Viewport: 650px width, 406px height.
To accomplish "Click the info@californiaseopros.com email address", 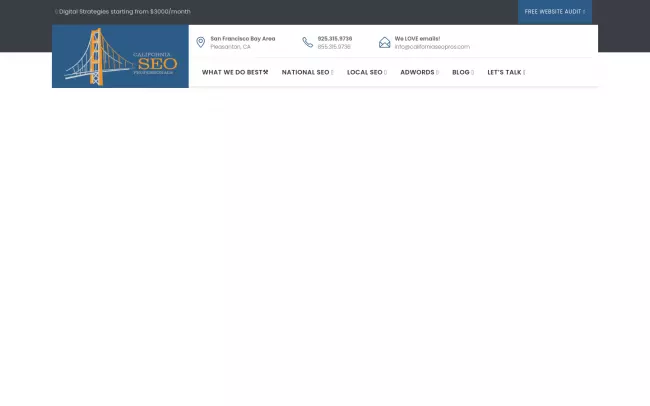I will (432, 47).
